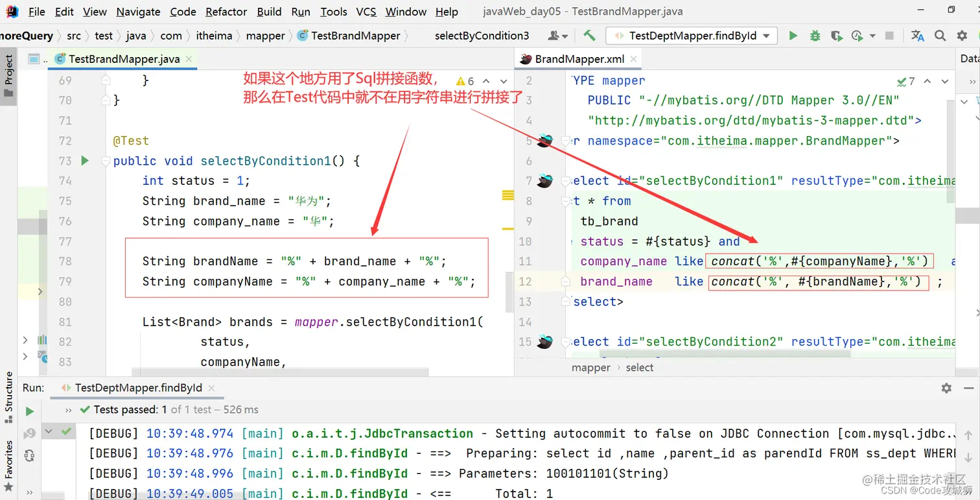
Task: Click MyBatis bird gutter icon at line 7
Action: coord(544,181)
